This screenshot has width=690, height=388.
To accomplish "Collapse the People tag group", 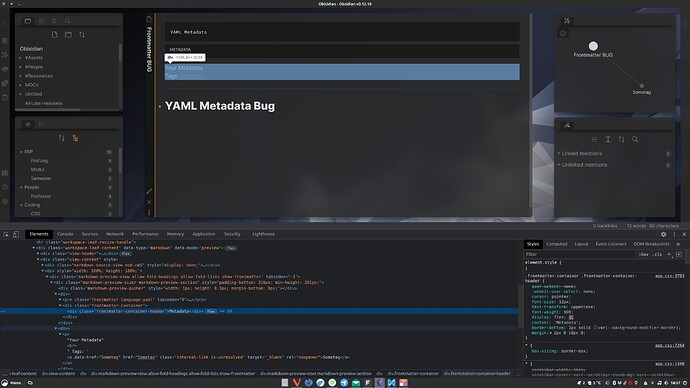I will tap(21, 187).
